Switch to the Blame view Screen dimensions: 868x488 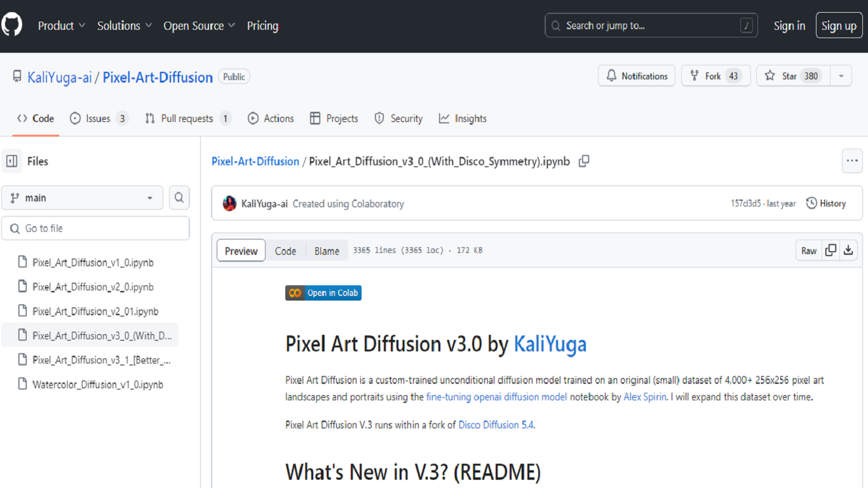[327, 251]
